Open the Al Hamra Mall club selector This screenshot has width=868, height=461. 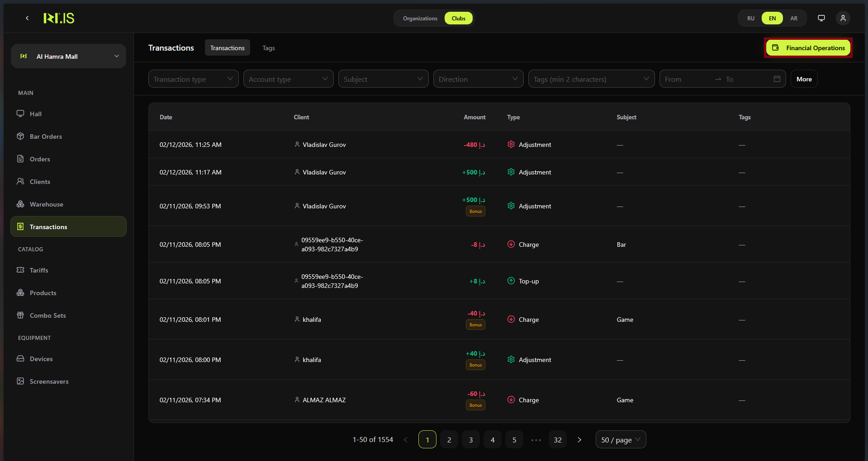(x=68, y=56)
